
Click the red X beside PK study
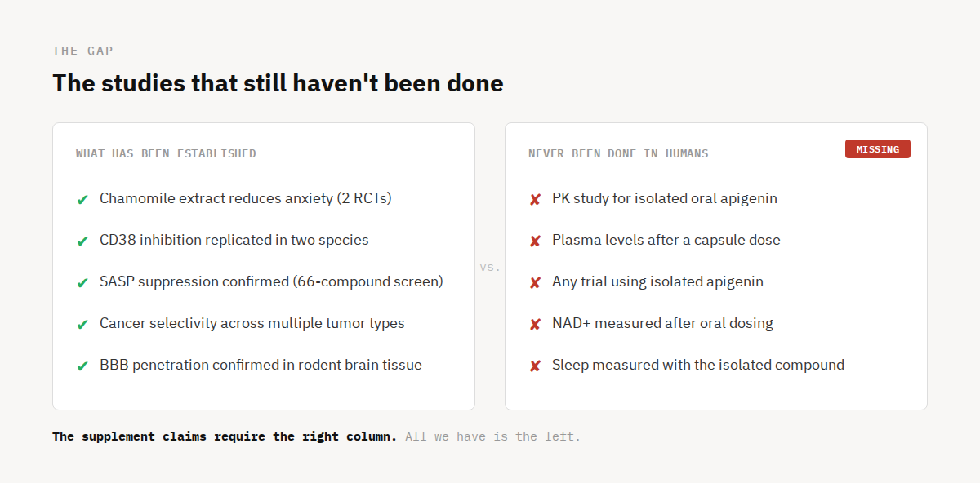[535, 199]
